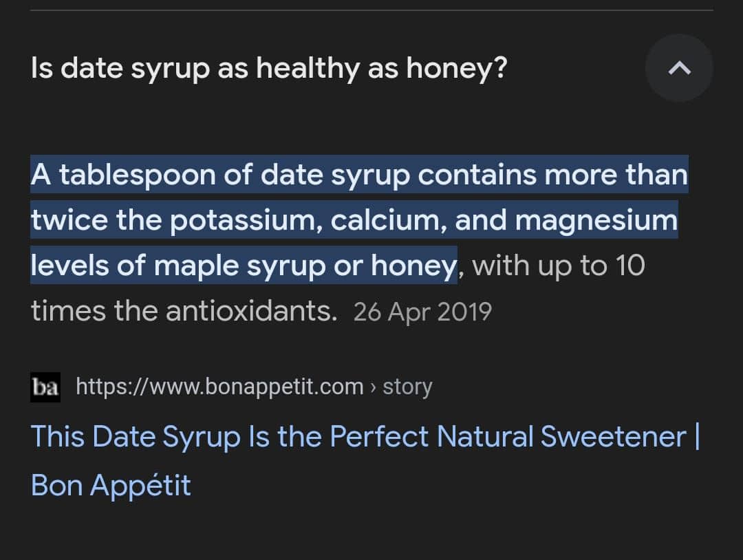Screen dimensions: 743x560
Task: Click 'times the antioxidants.' text
Action: click(184, 311)
